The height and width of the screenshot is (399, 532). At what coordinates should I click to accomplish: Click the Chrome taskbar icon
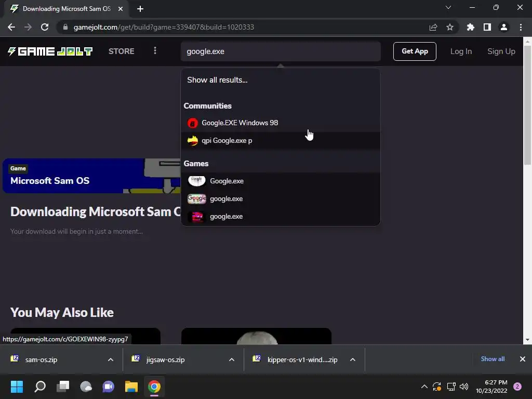pyautogui.click(x=154, y=387)
